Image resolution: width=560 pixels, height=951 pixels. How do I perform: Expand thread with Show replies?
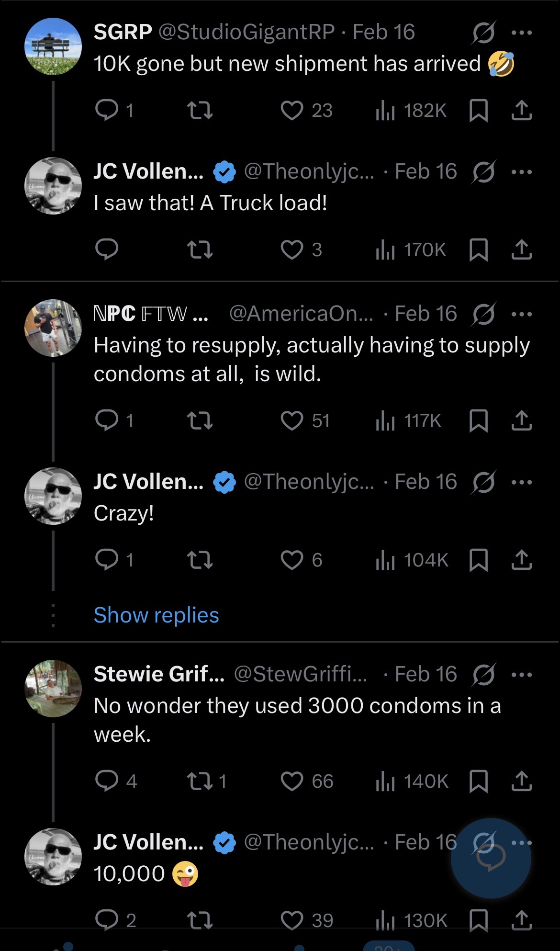tap(156, 615)
